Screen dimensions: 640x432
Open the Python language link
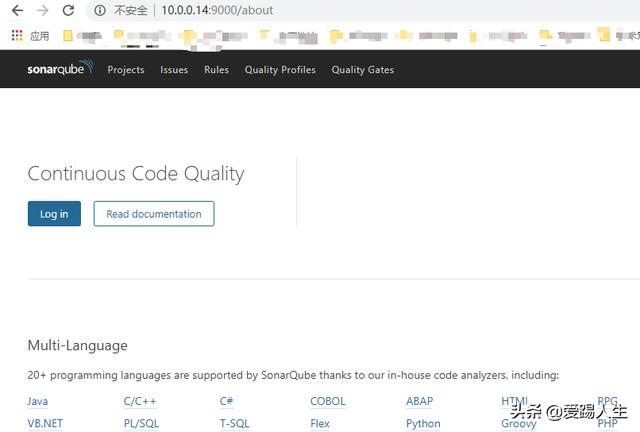(x=423, y=424)
